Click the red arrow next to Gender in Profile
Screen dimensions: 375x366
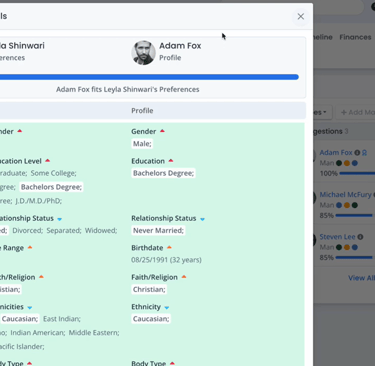coord(162,131)
